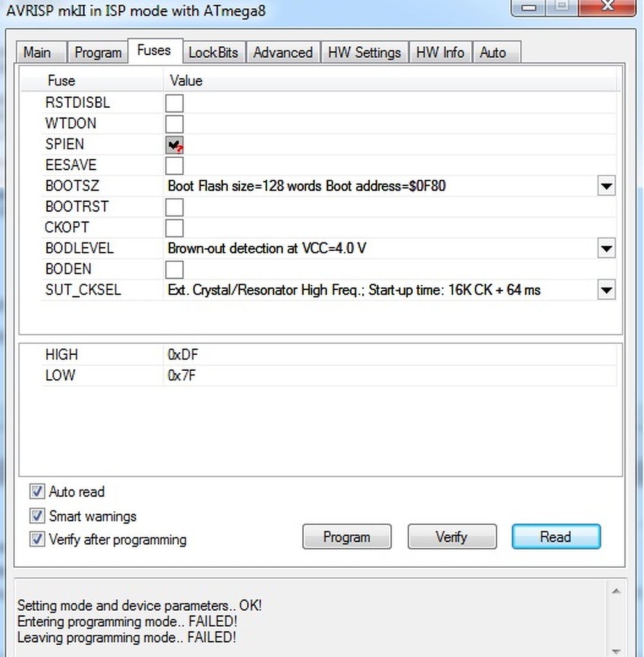Minimize the AVRISP mkII window
The width and height of the screenshot is (644, 657).
click(x=528, y=7)
